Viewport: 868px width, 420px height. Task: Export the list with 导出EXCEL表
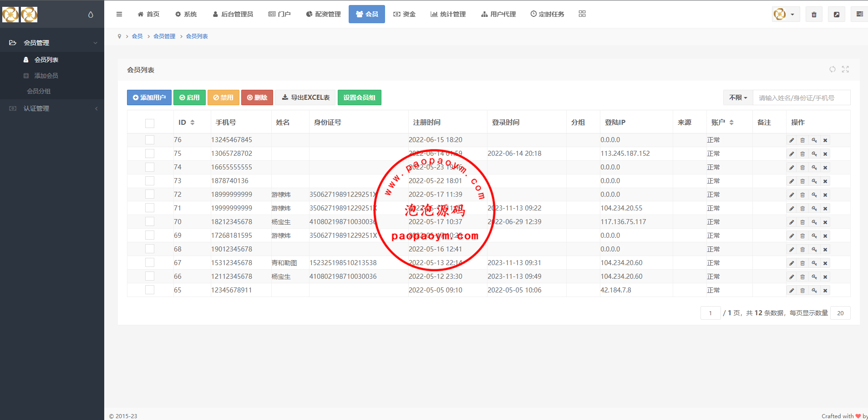[305, 97]
